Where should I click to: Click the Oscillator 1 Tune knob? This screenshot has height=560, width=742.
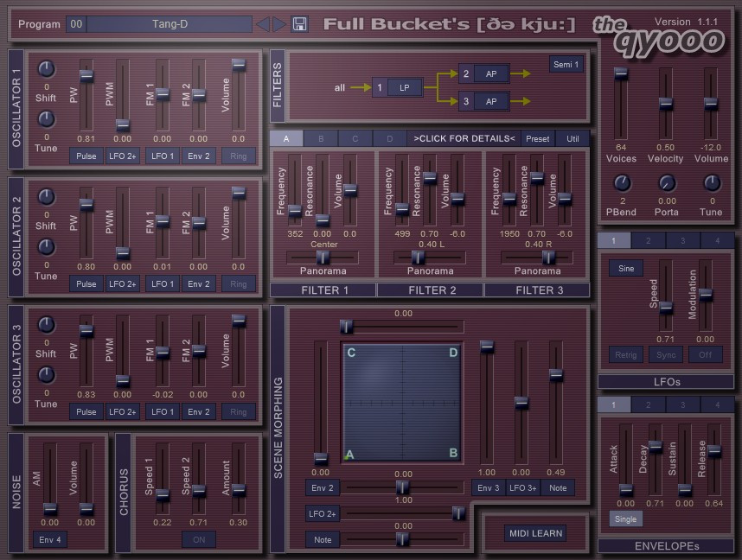(x=47, y=119)
